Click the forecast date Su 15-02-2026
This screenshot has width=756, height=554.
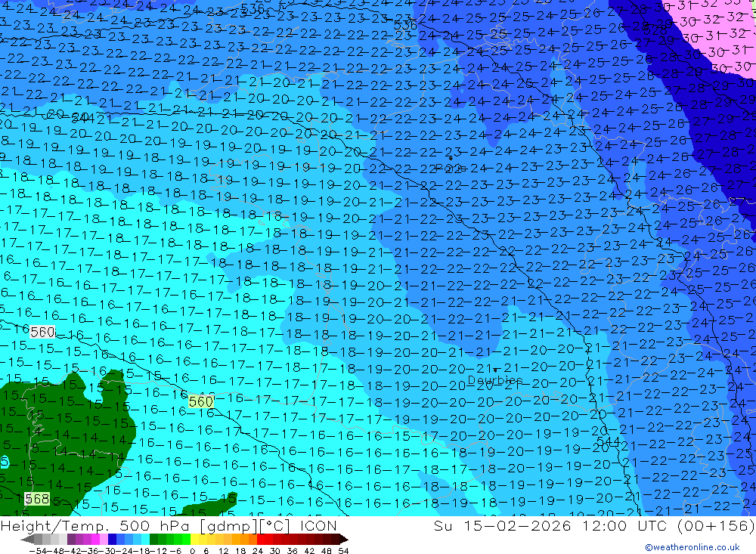(502, 525)
